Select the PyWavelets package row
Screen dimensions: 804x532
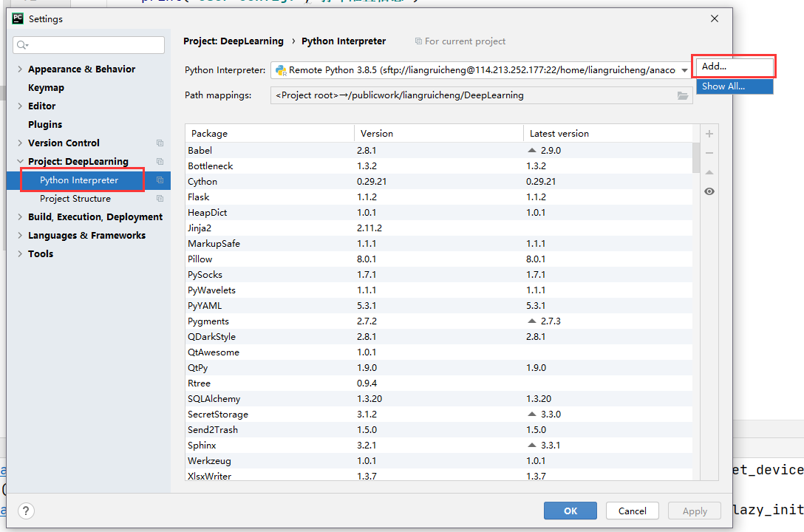[439, 290]
